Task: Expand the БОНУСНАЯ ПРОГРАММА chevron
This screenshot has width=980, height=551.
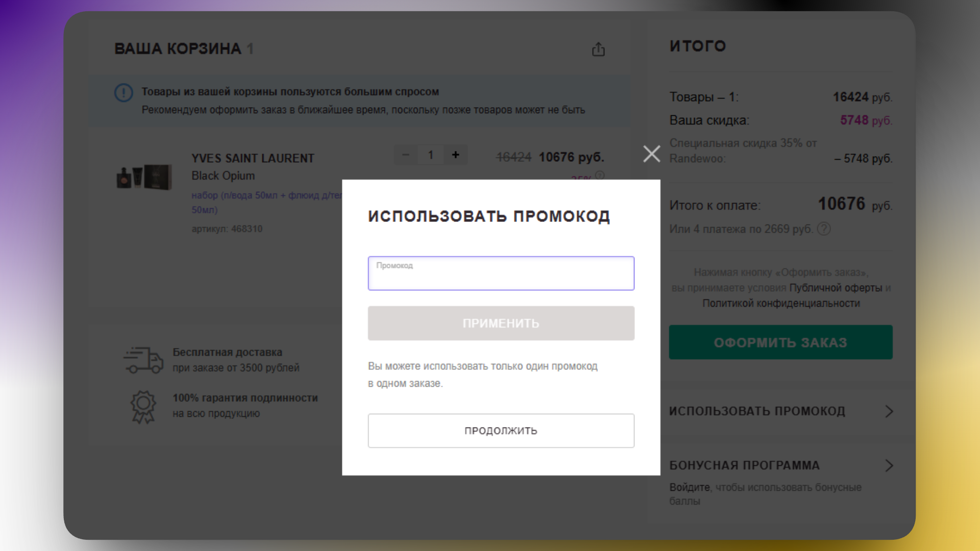Action: coord(889,465)
